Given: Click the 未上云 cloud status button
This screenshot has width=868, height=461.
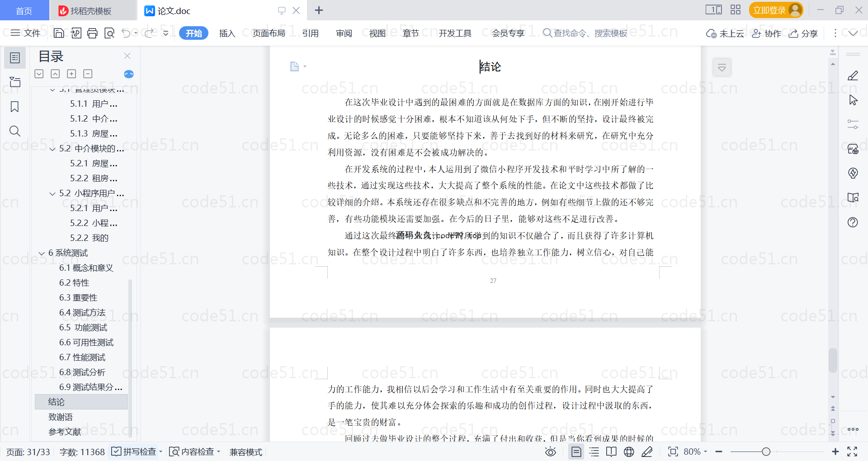Looking at the screenshot, I should tap(725, 33).
